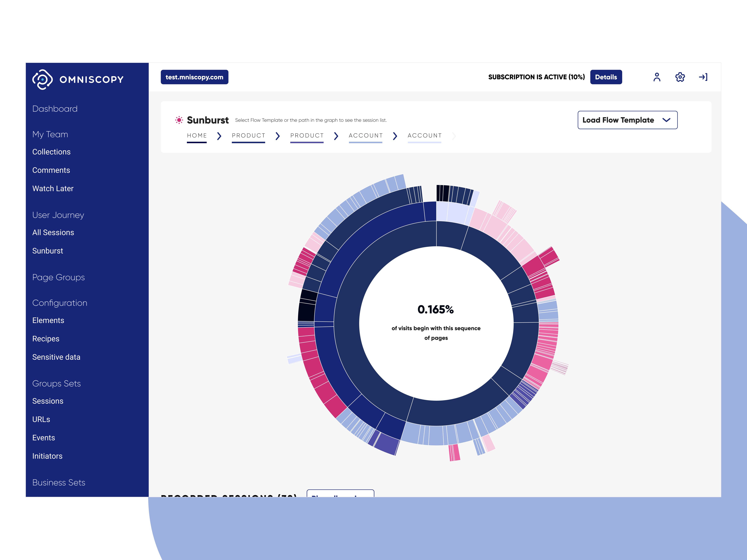Open Watch Later in sidebar
The image size is (747, 560).
[x=53, y=188]
